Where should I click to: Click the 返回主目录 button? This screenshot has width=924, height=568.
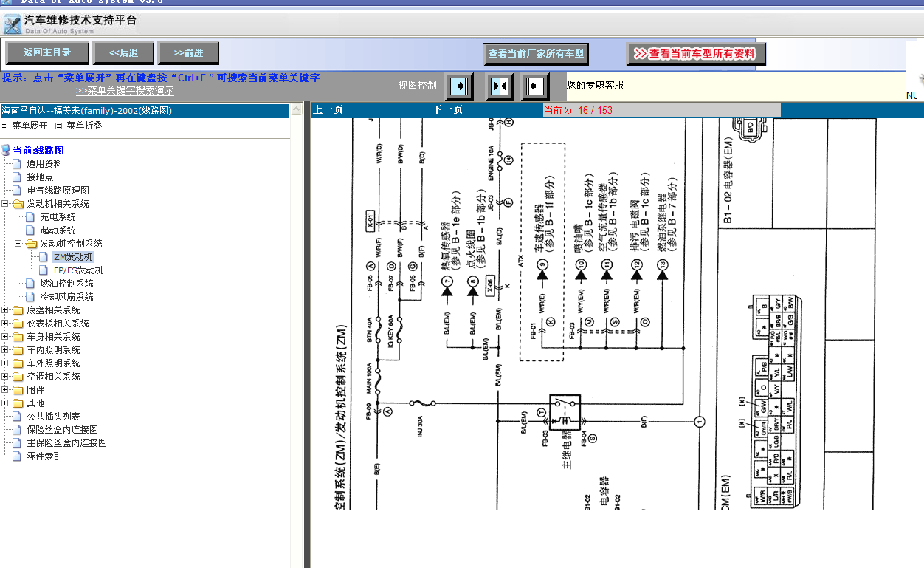pos(47,53)
